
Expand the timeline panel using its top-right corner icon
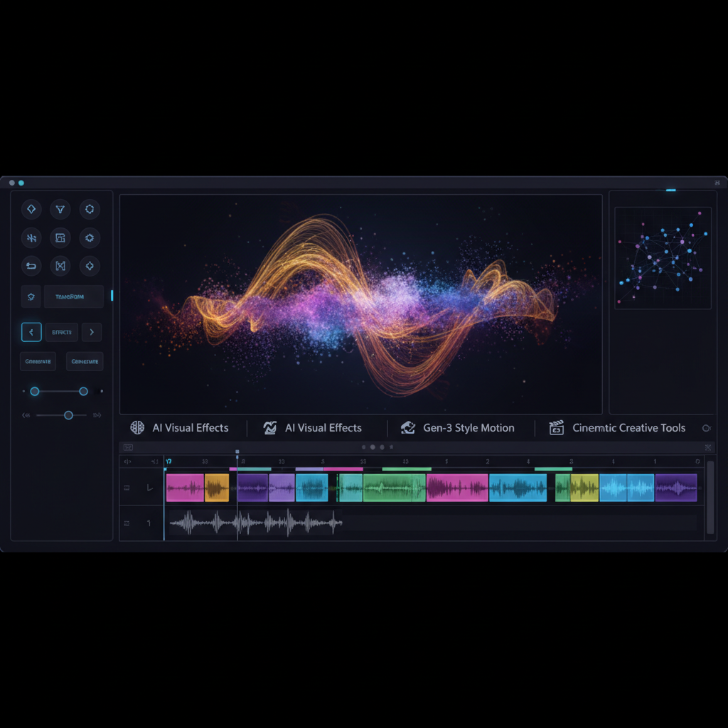pyautogui.click(x=707, y=447)
